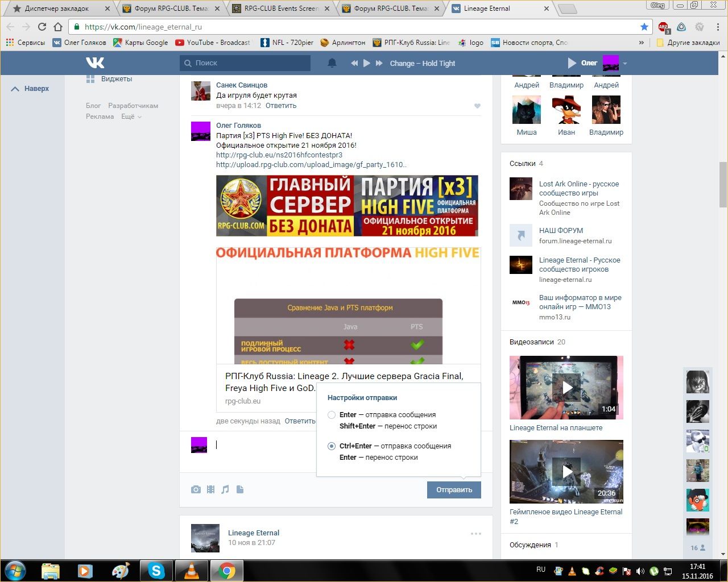Screen dimensions: 728x582
Task: Open the ГЛАВНЫЙ СЕРВЕР БЕЗ ДОНАТА banner image
Action: tap(347, 206)
